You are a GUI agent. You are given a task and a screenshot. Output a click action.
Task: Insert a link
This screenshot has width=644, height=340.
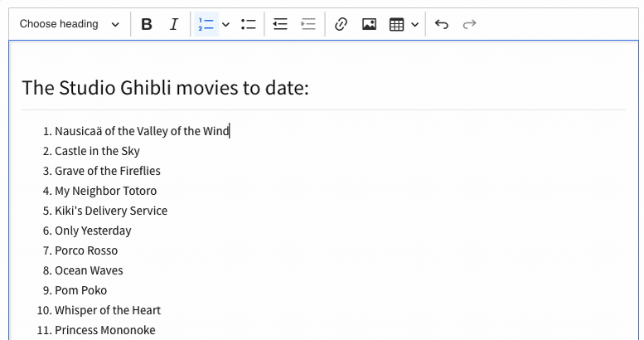click(x=341, y=24)
